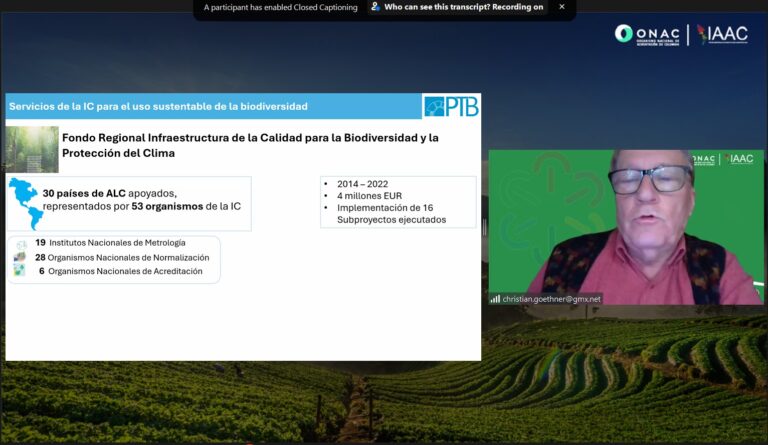Click the PTB logo on slide
Screen dimensions: 768x445
tap(450, 106)
